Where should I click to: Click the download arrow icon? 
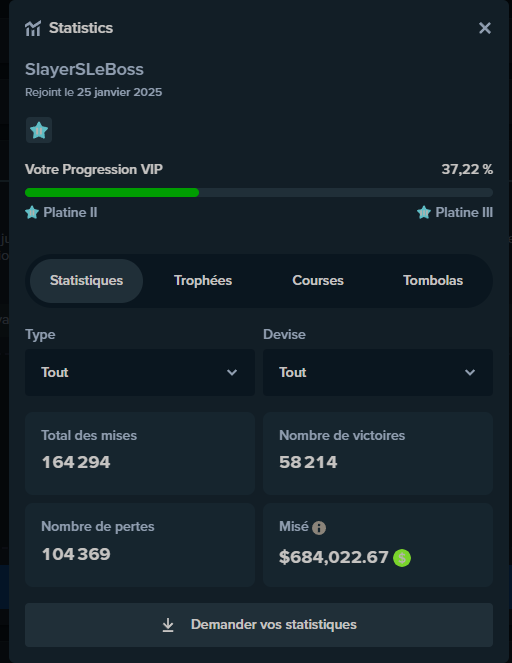[x=168, y=625]
